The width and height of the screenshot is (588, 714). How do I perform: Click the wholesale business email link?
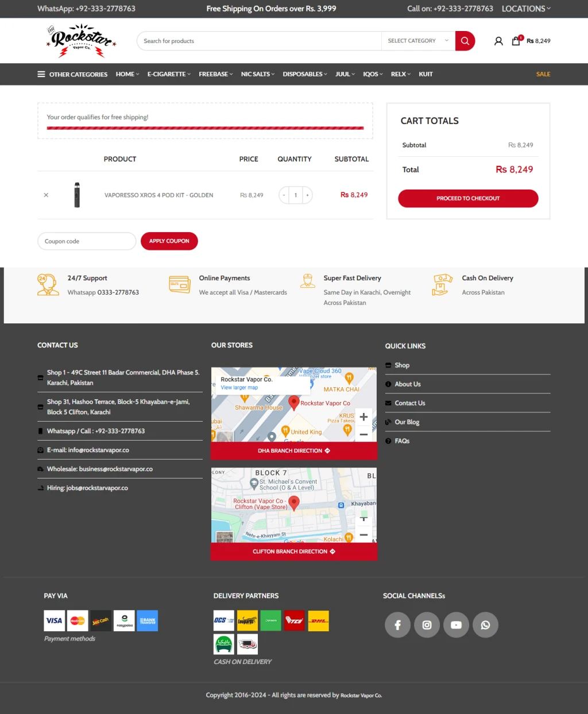click(100, 469)
